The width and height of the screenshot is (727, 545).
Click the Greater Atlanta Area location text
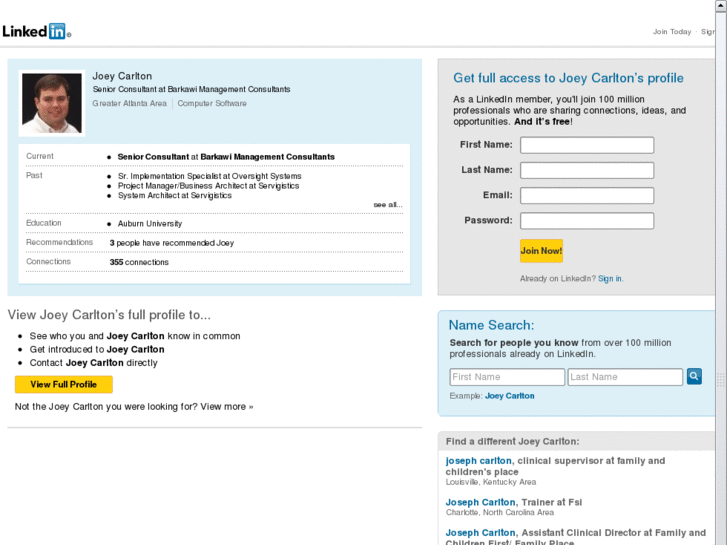click(129, 103)
